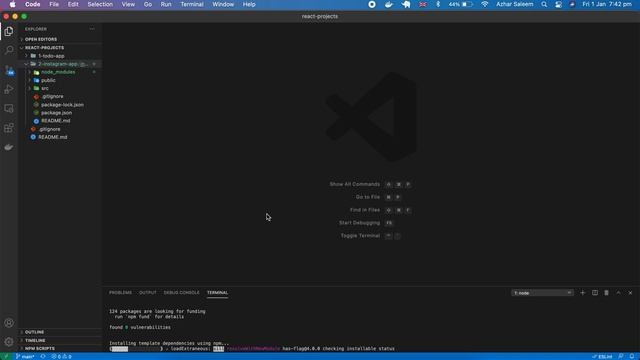Open package.json file
Image resolution: width=640 pixels, height=360 pixels.
[x=56, y=113]
